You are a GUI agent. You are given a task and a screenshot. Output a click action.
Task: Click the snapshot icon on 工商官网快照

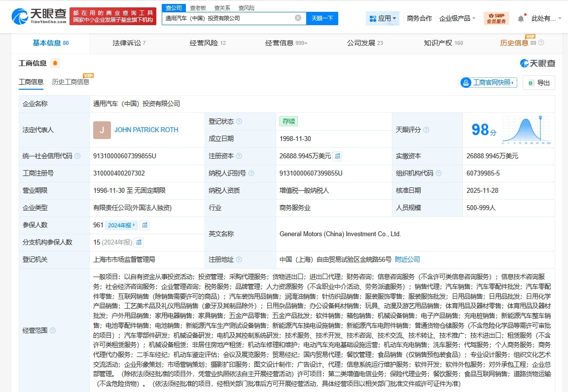pos(465,82)
